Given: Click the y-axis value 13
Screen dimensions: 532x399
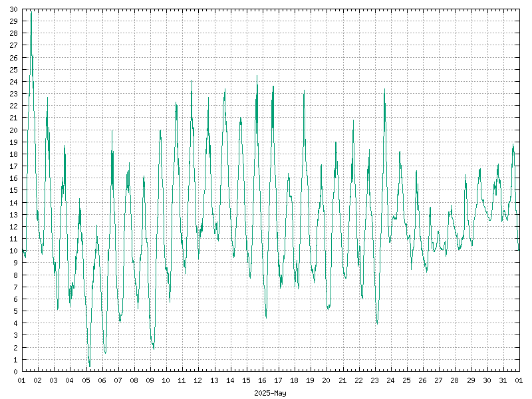Looking at the screenshot, I should click(x=13, y=214).
